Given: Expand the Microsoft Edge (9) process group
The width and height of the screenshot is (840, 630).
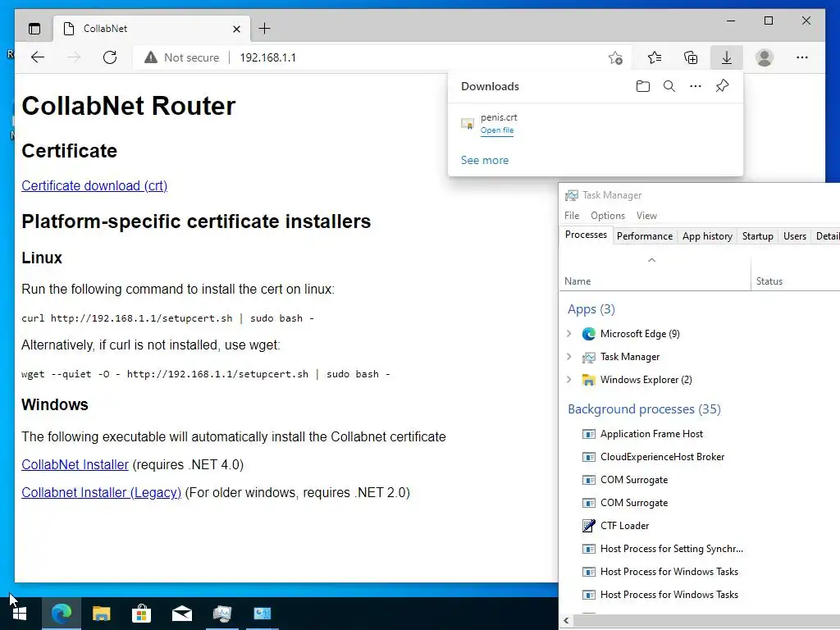Looking at the screenshot, I should coord(569,334).
